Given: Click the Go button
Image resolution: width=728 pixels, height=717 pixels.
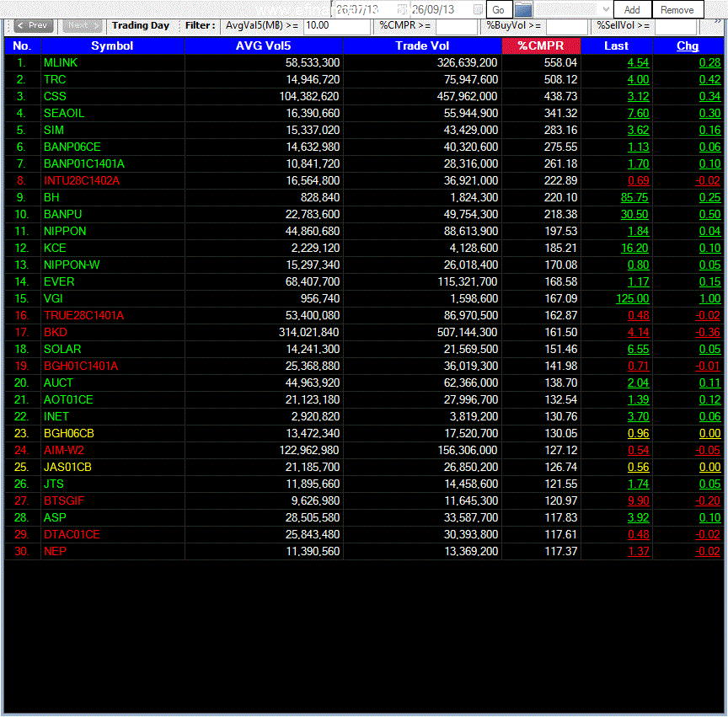Looking at the screenshot, I should pyautogui.click(x=499, y=10).
